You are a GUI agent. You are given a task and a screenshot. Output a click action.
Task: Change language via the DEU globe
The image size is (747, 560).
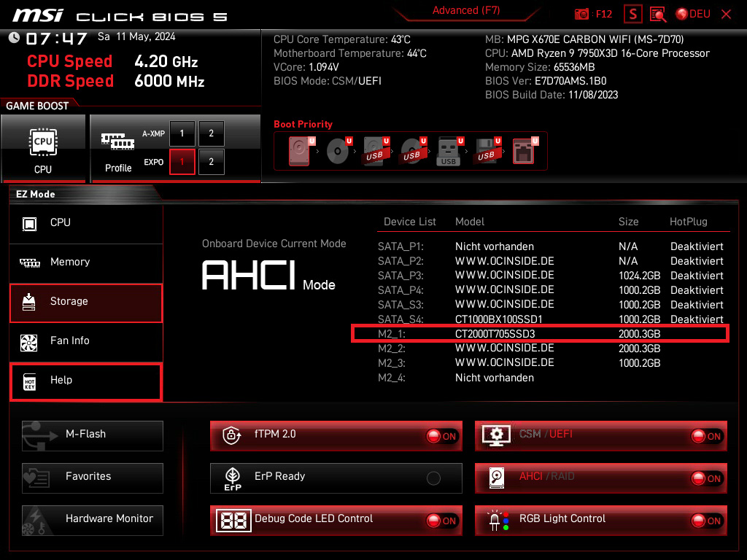pyautogui.click(x=693, y=14)
